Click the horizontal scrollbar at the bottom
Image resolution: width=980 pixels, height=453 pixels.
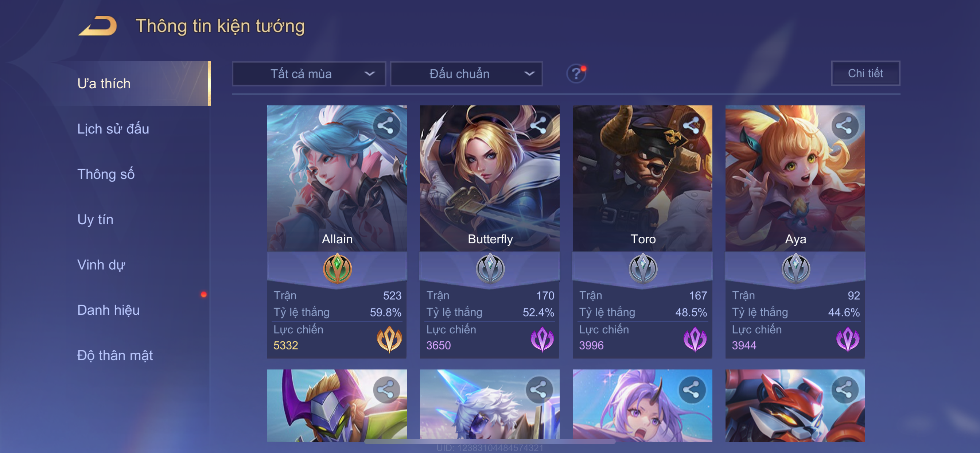tap(490, 442)
